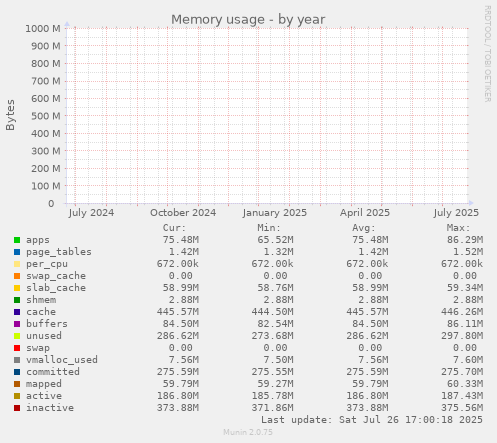Click buffers Min value 82.54M
The image size is (497, 443).
pyautogui.click(x=275, y=324)
